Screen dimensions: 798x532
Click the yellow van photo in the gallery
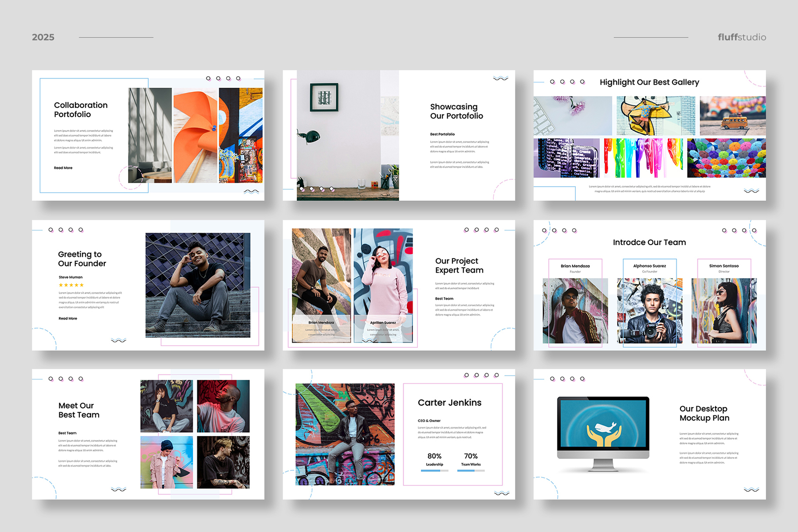click(732, 116)
